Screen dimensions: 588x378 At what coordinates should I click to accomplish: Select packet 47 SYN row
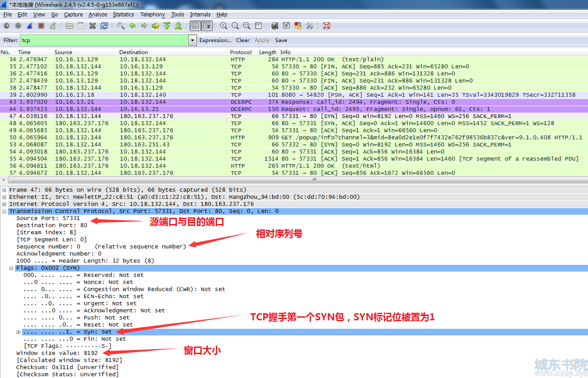point(294,116)
